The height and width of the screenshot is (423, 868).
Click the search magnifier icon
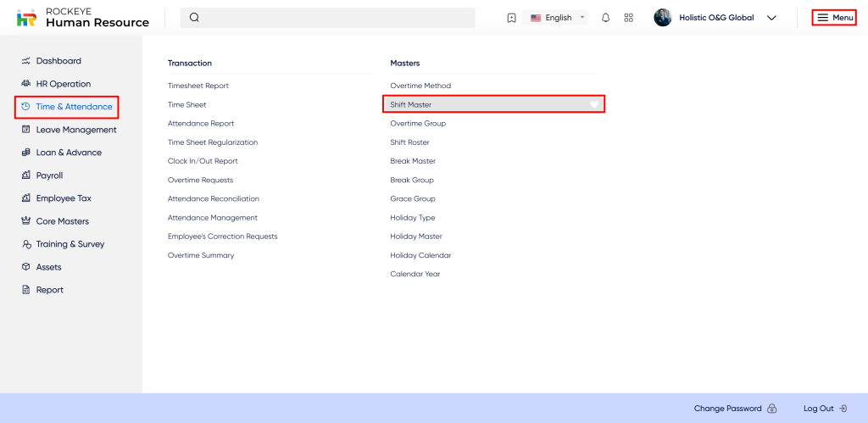tap(194, 18)
